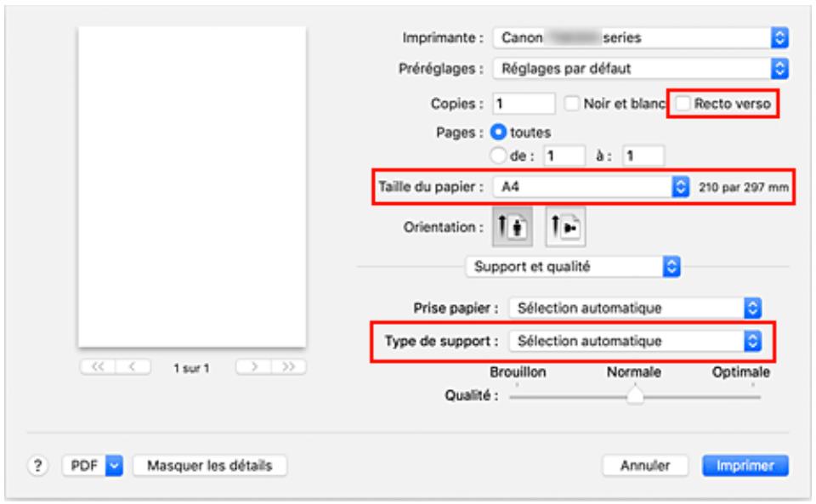Go to first page of preview
Viewport: 816px width, 504px height.
tap(97, 366)
